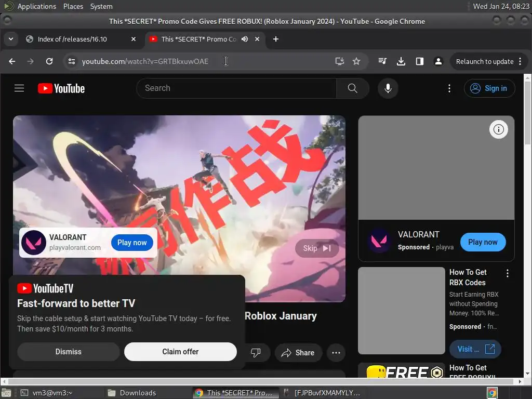Open sidebar VALORANT ad image area
Image resolution: width=532 pixels, height=399 pixels.
tap(436, 168)
